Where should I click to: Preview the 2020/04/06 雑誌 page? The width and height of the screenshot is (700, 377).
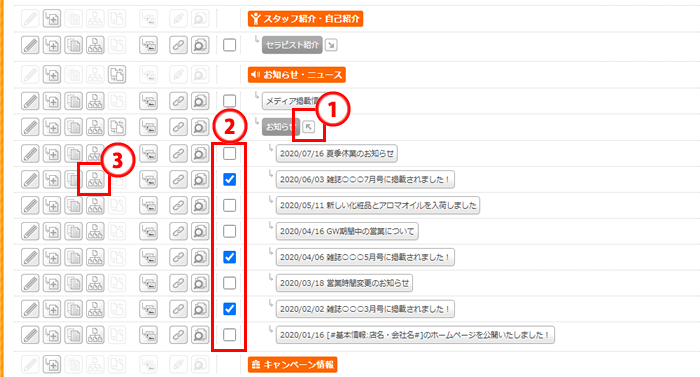tap(200, 257)
